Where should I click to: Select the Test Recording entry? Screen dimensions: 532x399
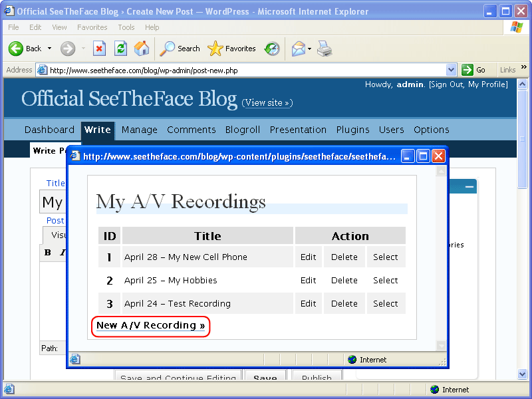coord(386,303)
